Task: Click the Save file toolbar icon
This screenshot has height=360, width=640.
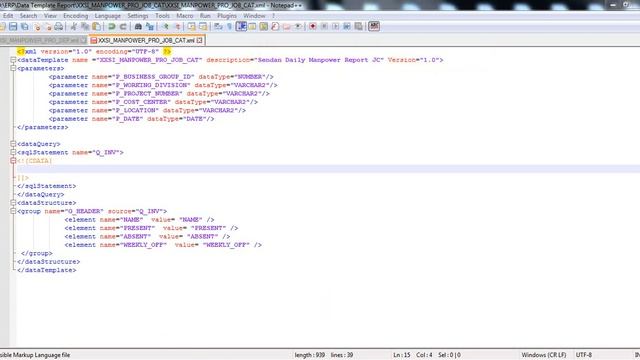Action: point(13,27)
